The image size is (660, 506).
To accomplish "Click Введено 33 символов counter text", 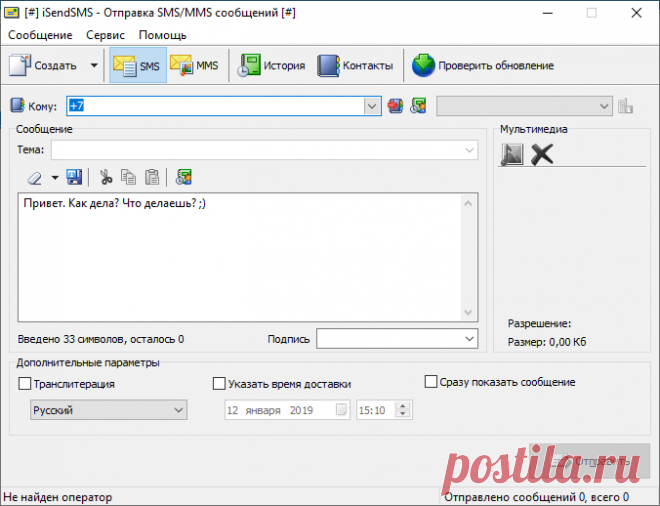I will point(101,339).
